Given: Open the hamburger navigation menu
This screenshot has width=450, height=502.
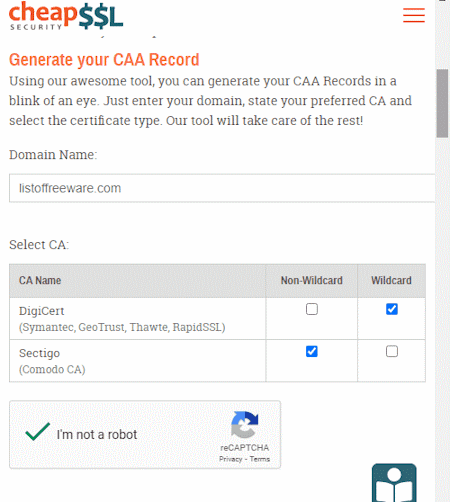Looking at the screenshot, I should [414, 15].
